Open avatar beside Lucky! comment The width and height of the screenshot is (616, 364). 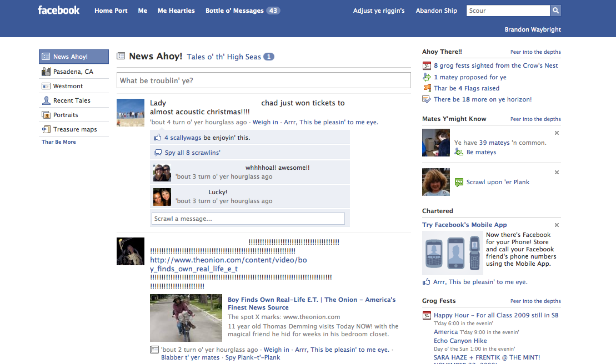pos(162,197)
